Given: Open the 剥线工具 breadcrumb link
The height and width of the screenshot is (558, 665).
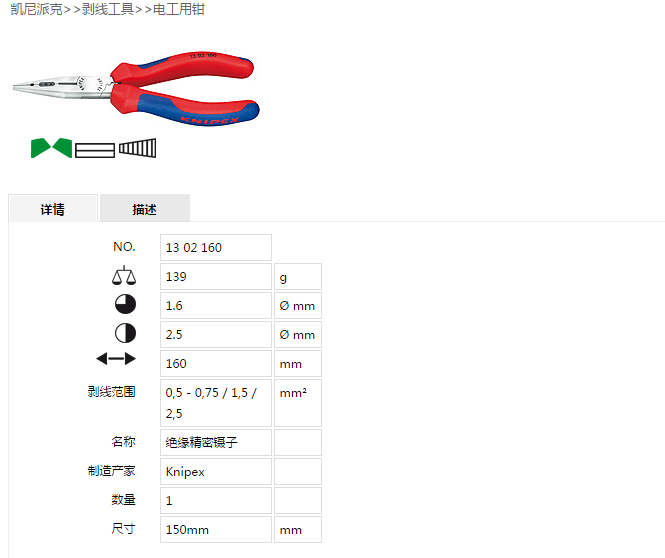Looking at the screenshot, I should pyautogui.click(x=108, y=9).
